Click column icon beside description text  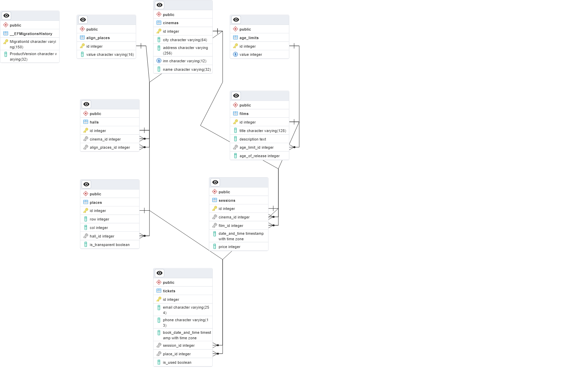point(235,139)
